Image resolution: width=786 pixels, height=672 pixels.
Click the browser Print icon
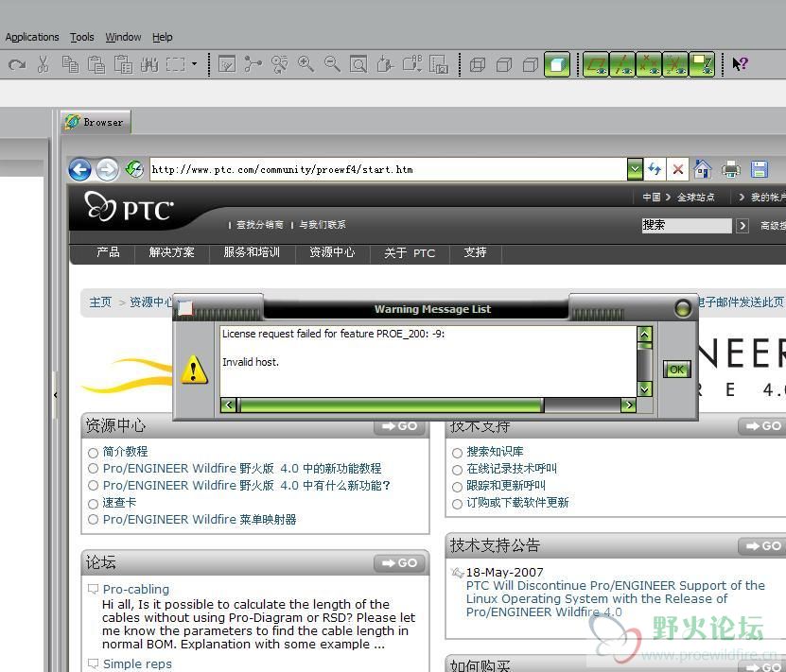tap(731, 169)
